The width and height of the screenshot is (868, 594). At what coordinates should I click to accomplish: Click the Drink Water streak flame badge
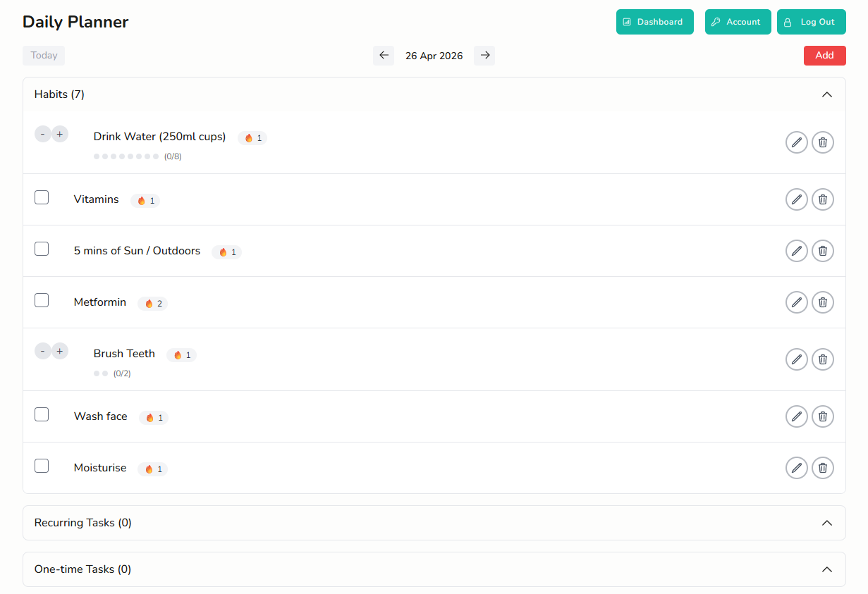tap(252, 138)
